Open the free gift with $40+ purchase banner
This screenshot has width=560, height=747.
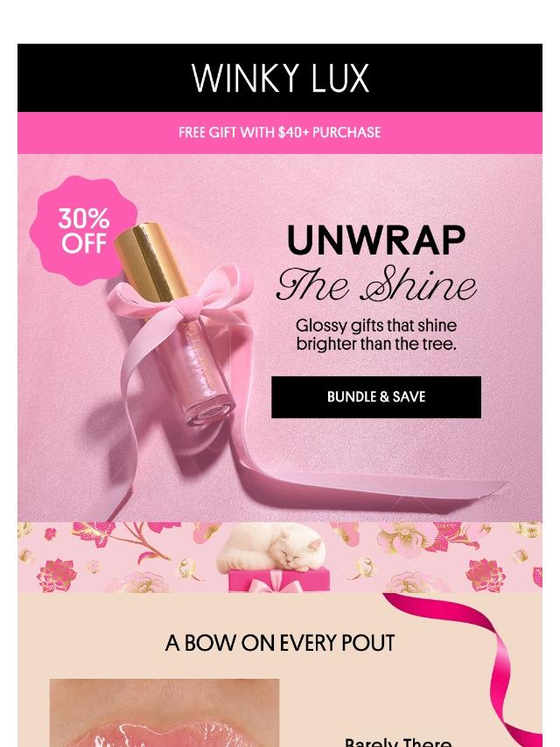click(280, 132)
